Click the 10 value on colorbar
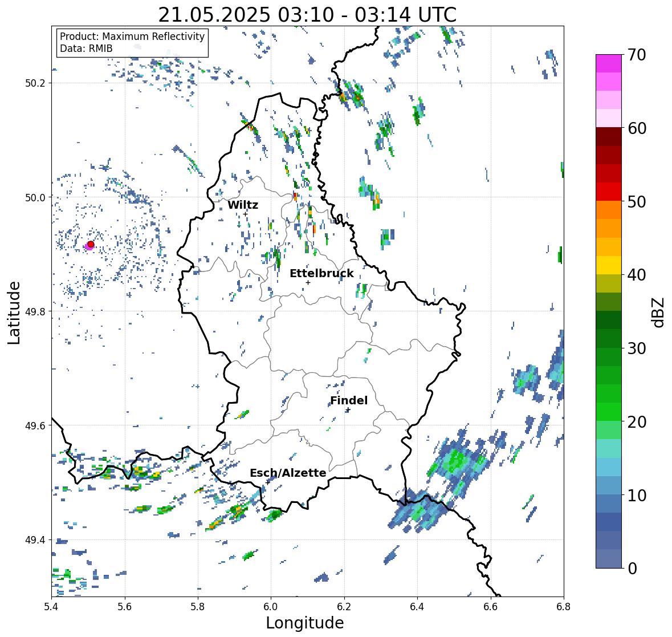Viewport: 672px width, 637px height. pos(637,495)
